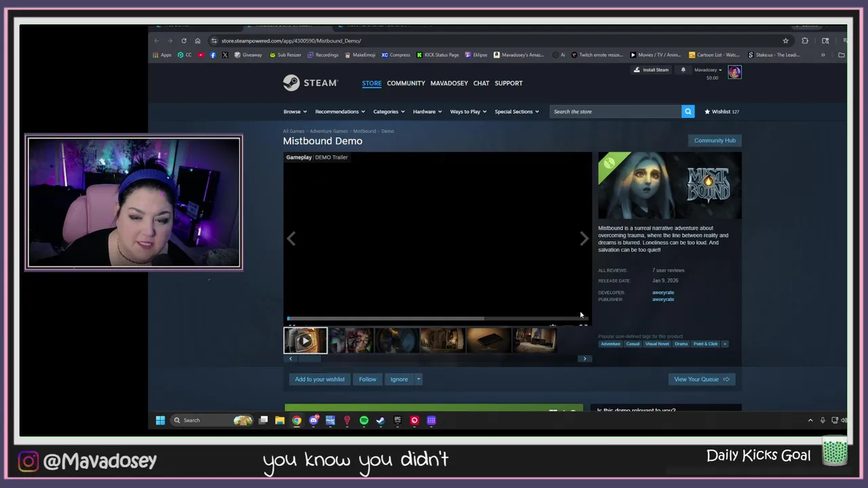This screenshot has height=488, width=868.
Task: Click the Ignore button
Action: 399,380
